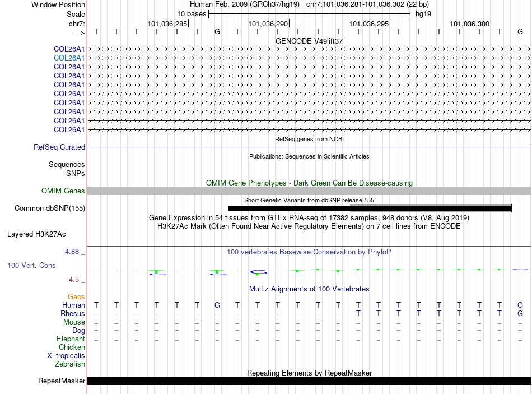The width and height of the screenshot is (532, 394).
Task: Click the grey-edged dbSNP variant bar on right
Action: click(431, 208)
